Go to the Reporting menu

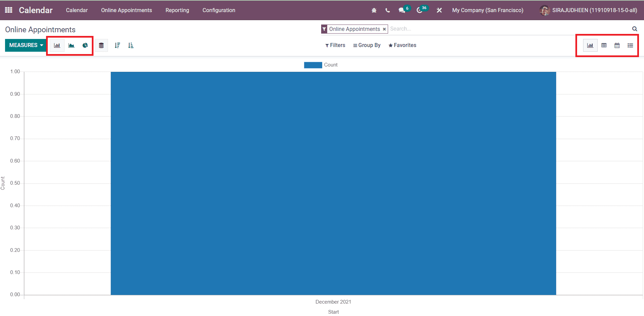coord(177,10)
